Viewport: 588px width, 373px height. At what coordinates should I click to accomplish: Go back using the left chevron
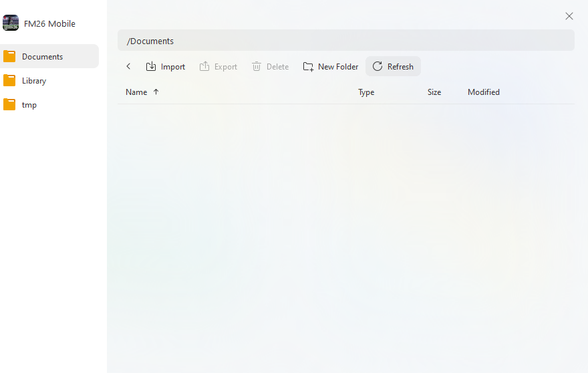coord(128,66)
